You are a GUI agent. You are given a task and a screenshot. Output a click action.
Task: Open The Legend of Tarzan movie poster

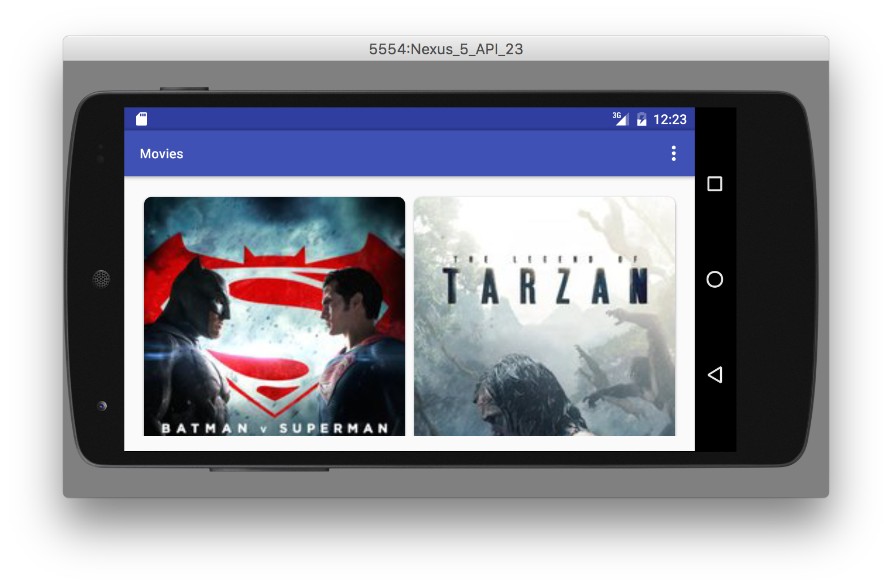click(x=544, y=316)
